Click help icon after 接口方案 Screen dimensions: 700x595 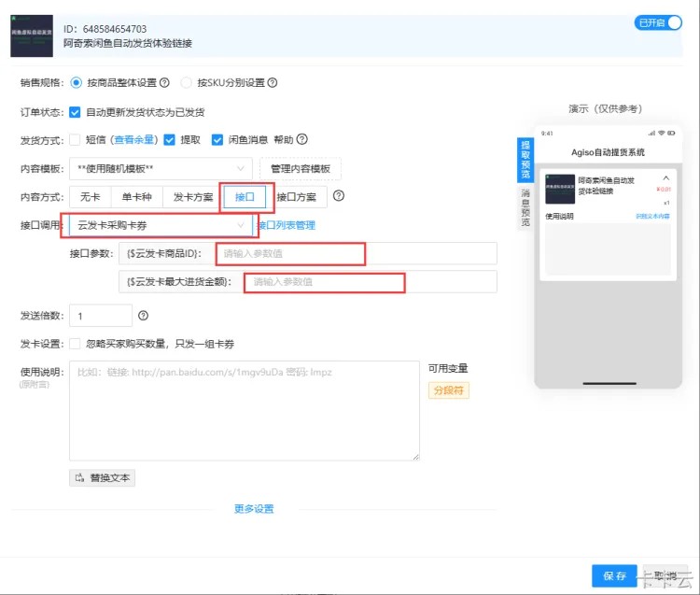coord(339,195)
